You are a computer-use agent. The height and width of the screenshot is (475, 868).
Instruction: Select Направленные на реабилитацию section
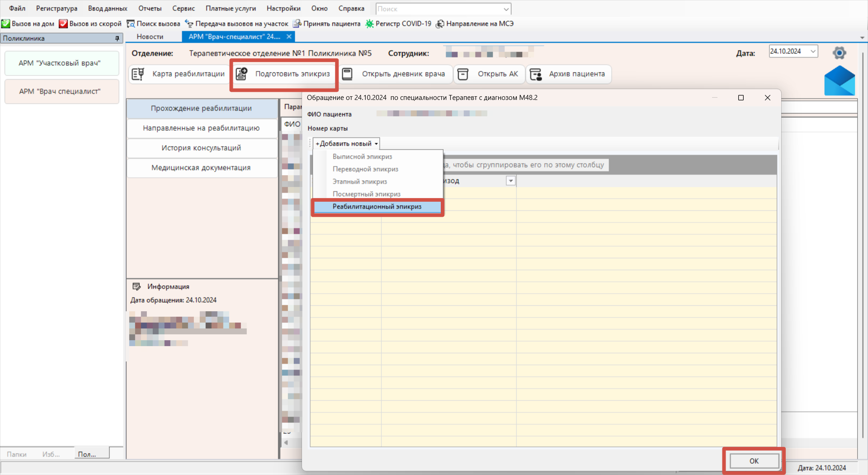point(202,128)
